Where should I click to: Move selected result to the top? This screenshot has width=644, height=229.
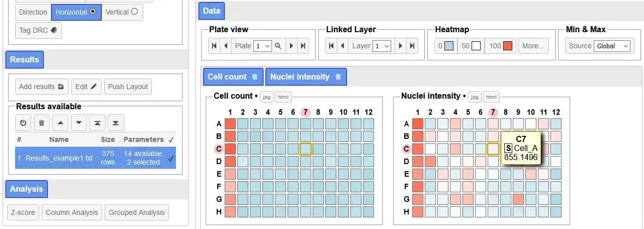tap(97, 122)
